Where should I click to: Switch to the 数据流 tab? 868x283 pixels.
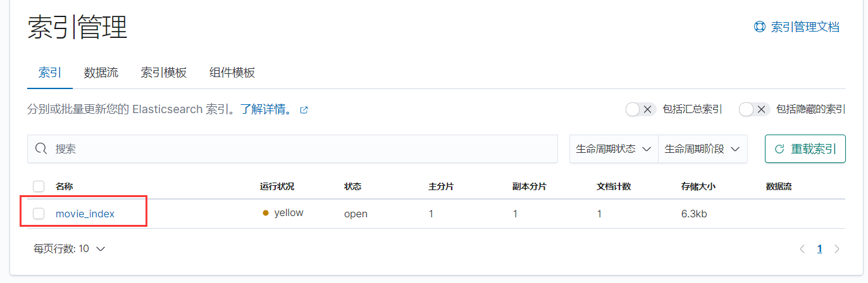101,73
